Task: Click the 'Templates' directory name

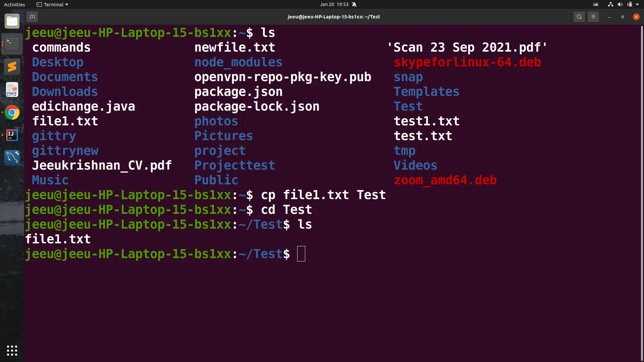Action: point(427,92)
